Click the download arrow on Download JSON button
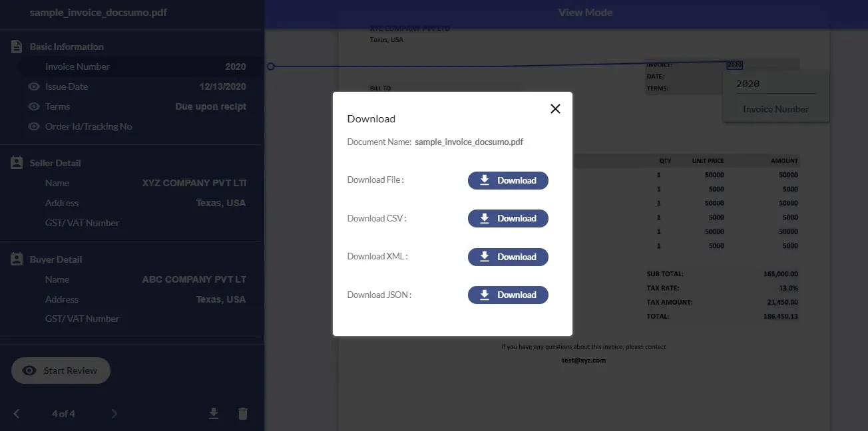Image resolution: width=868 pixels, height=431 pixels. tap(487, 295)
